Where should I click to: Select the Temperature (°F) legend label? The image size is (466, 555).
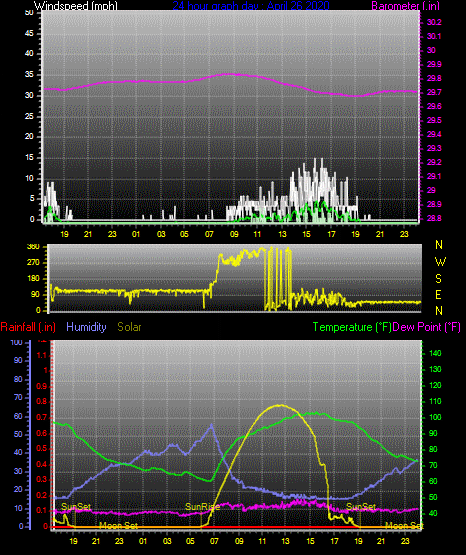[352, 327]
